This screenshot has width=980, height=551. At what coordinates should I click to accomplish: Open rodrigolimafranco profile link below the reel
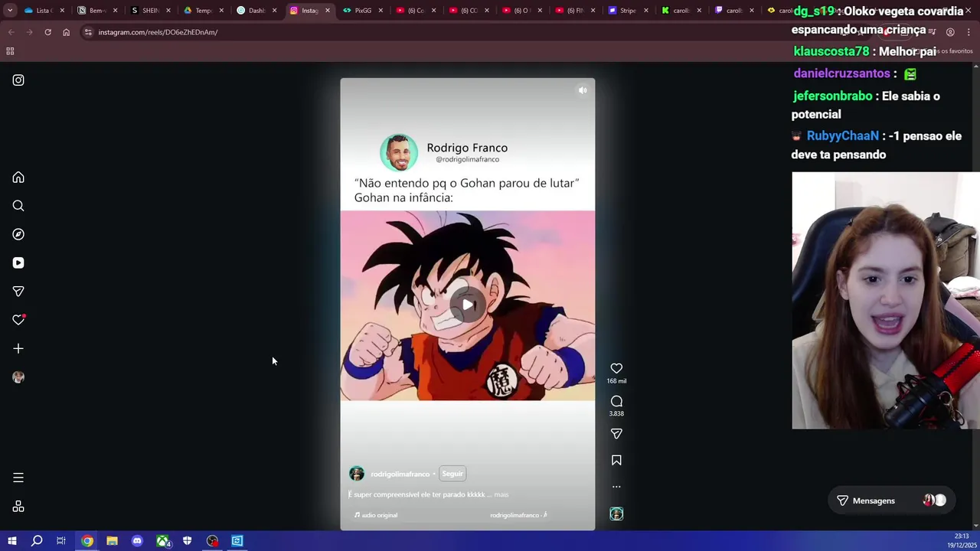400,474
